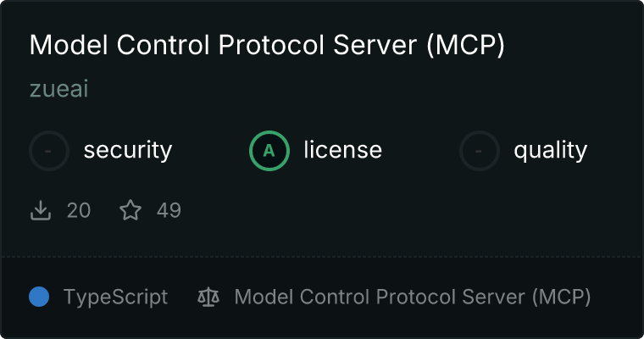Click the TypeScript language label
644x339 pixels.
(115, 297)
